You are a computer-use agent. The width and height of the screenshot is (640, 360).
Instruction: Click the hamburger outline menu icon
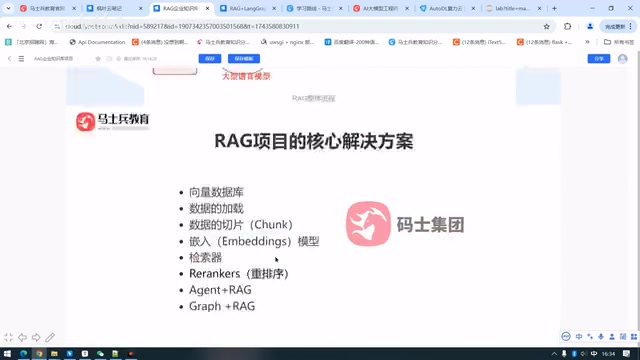21,59
